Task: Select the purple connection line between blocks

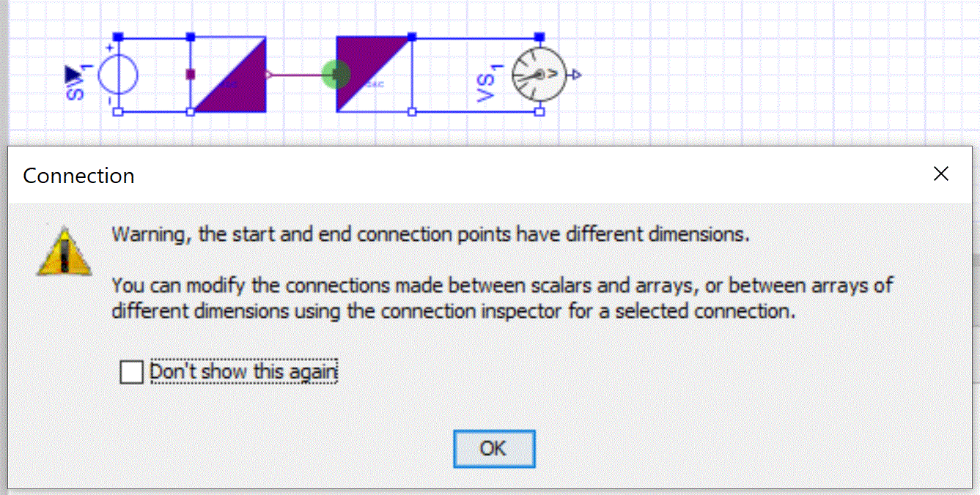Action: [297, 75]
